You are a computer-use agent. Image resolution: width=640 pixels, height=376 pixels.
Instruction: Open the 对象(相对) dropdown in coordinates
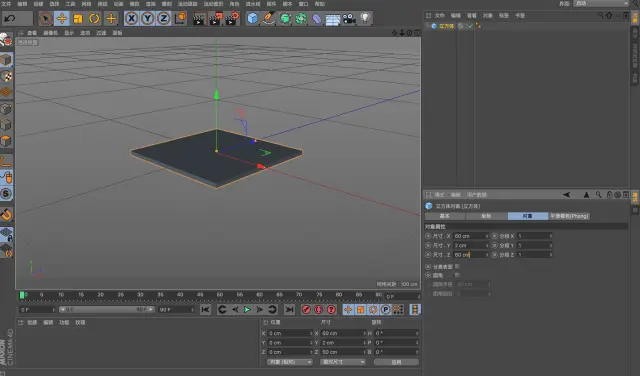[x=290, y=362]
